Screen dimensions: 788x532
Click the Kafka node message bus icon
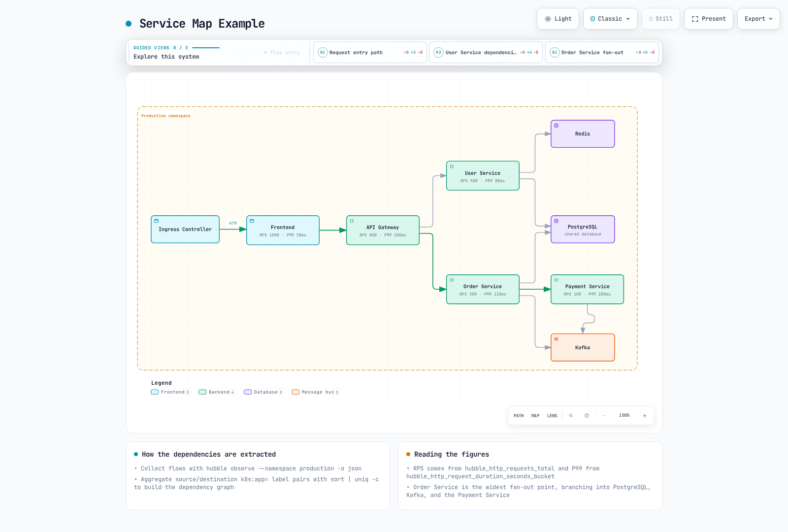[556, 339]
